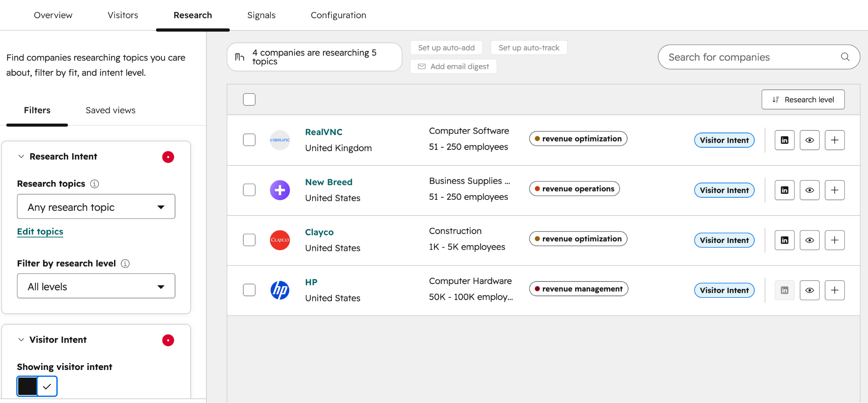
Task: Click the Search for companies field
Action: click(x=759, y=57)
